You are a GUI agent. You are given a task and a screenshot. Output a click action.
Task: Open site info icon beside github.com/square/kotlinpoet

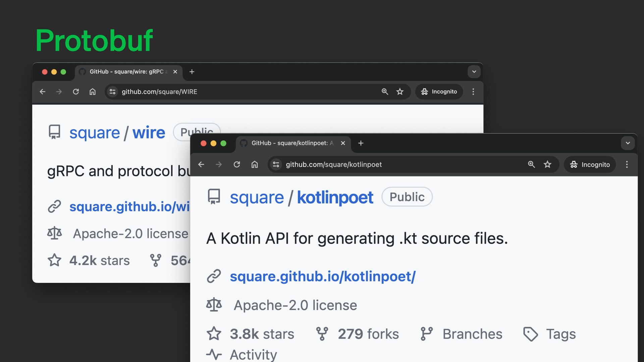(276, 165)
